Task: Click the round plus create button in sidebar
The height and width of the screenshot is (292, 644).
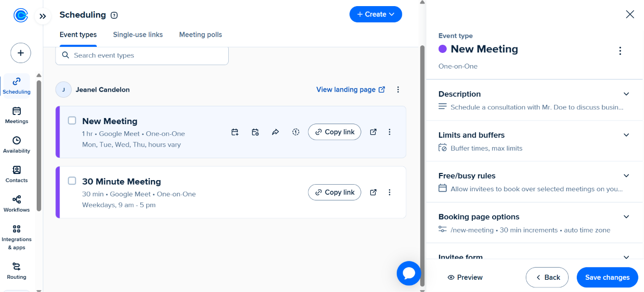Action: [21, 53]
